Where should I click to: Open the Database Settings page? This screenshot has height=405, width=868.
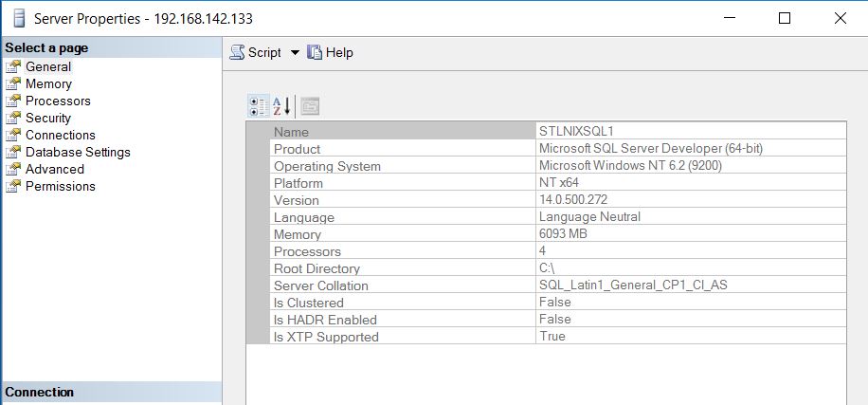tap(78, 152)
